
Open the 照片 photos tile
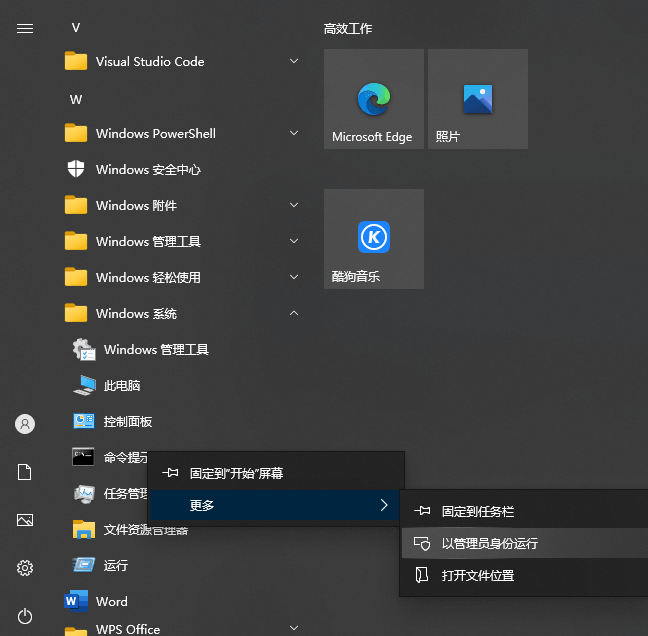pyautogui.click(x=477, y=99)
